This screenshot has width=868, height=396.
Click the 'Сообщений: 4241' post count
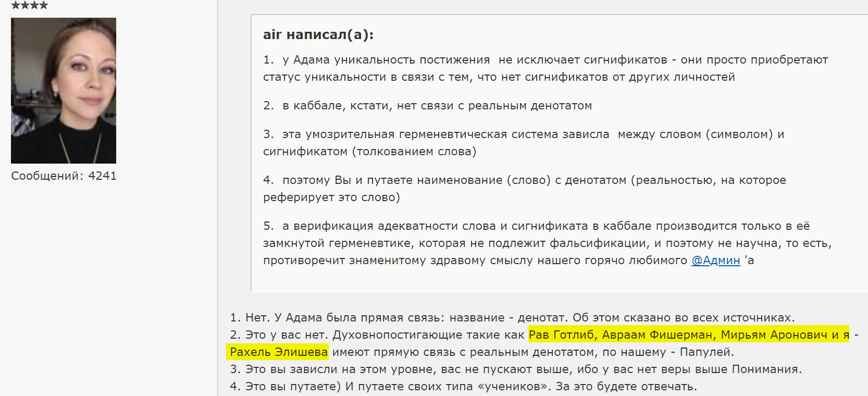(x=64, y=176)
